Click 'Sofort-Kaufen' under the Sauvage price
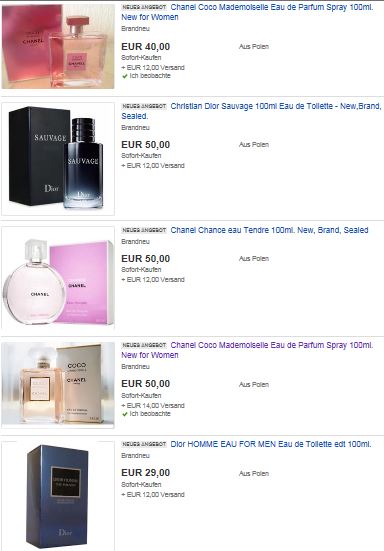The image size is (384, 551). point(141,155)
